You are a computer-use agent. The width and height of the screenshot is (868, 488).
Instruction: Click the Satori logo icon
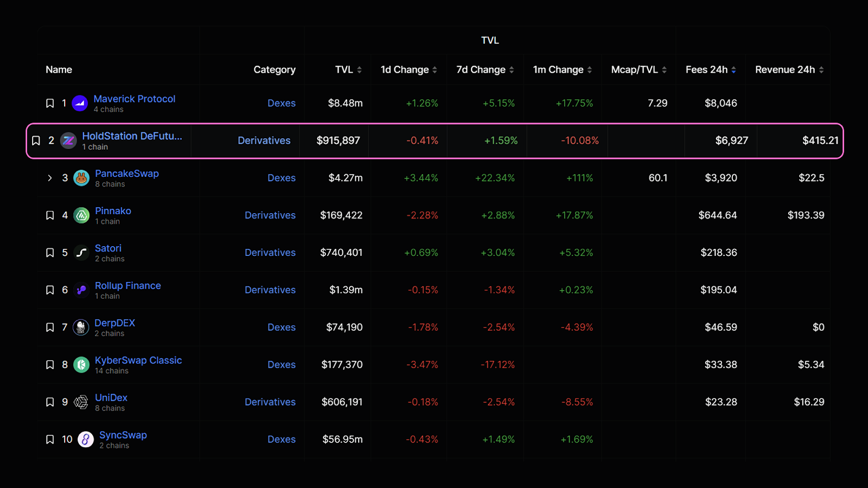pyautogui.click(x=81, y=253)
